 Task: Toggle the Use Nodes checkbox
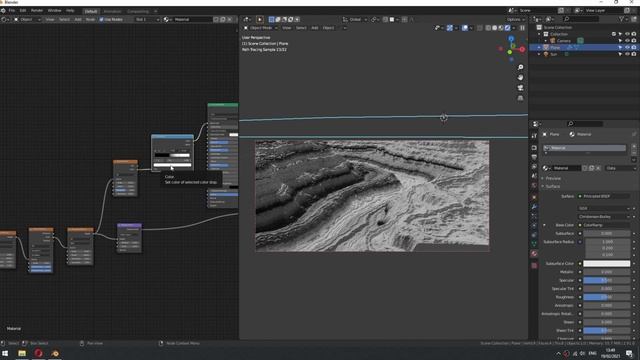coord(102,19)
